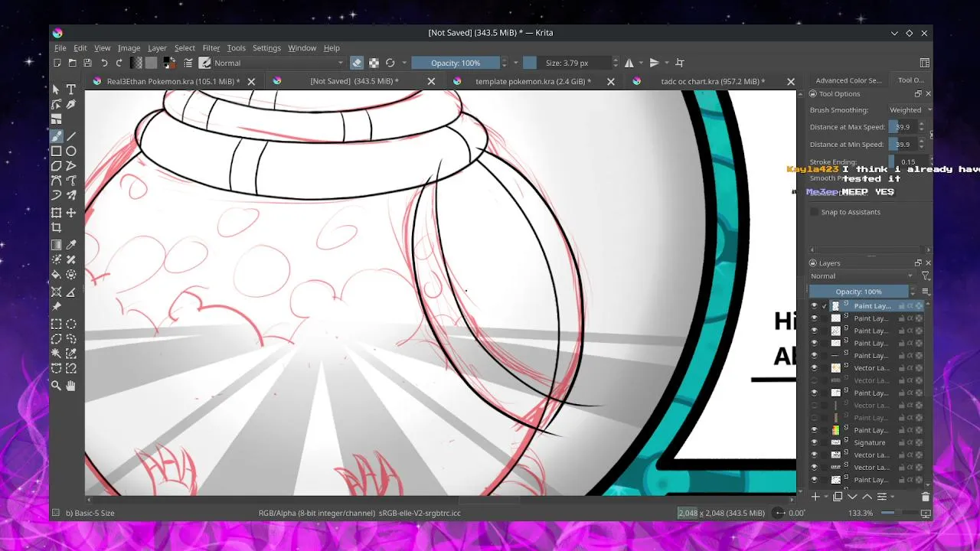Viewport: 980px width, 551px height.
Task: Select the Zoom tool
Action: [56, 386]
